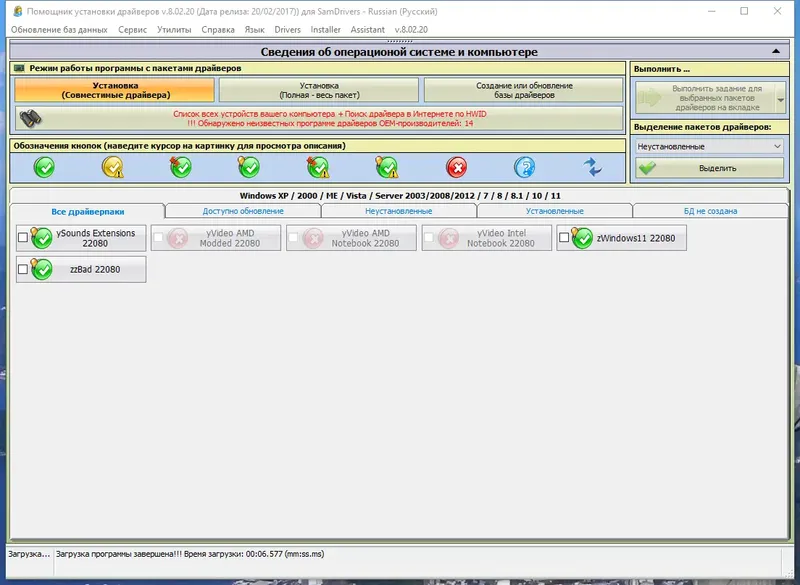
Task: Check the disabled yVideo Intel Notebook checkbox
Action: (429, 238)
